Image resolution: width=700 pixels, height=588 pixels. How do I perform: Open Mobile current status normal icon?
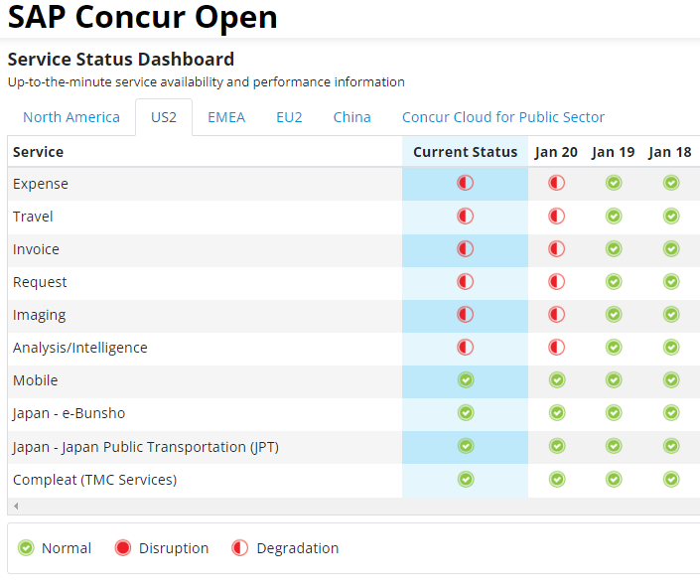click(x=466, y=380)
